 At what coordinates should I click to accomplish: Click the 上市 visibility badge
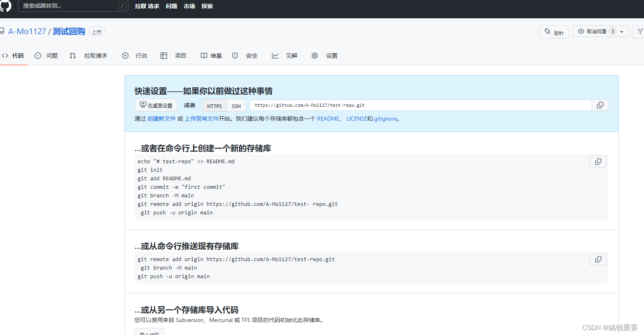pyautogui.click(x=97, y=32)
